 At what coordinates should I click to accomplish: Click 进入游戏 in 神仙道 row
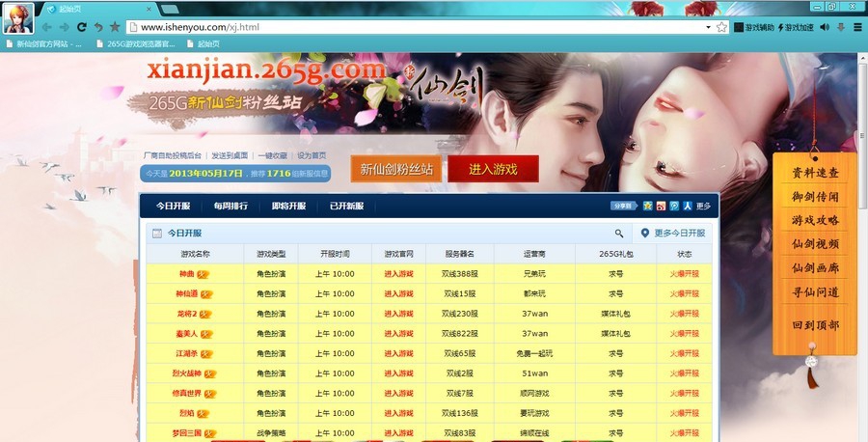click(x=398, y=293)
